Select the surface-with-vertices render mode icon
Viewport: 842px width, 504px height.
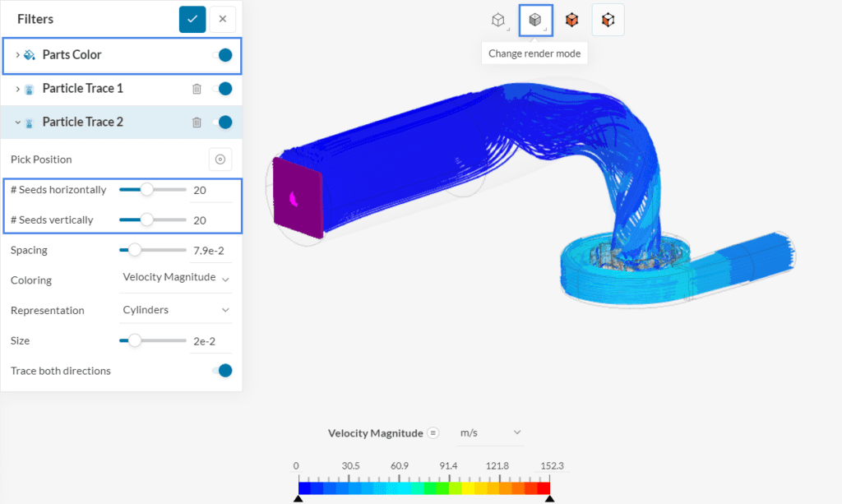pos(608,20)
